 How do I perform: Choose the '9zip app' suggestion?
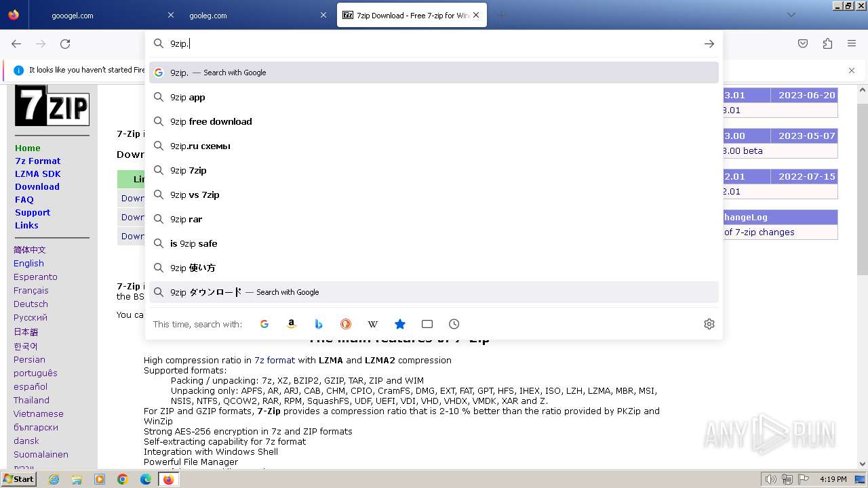(434, 97)
